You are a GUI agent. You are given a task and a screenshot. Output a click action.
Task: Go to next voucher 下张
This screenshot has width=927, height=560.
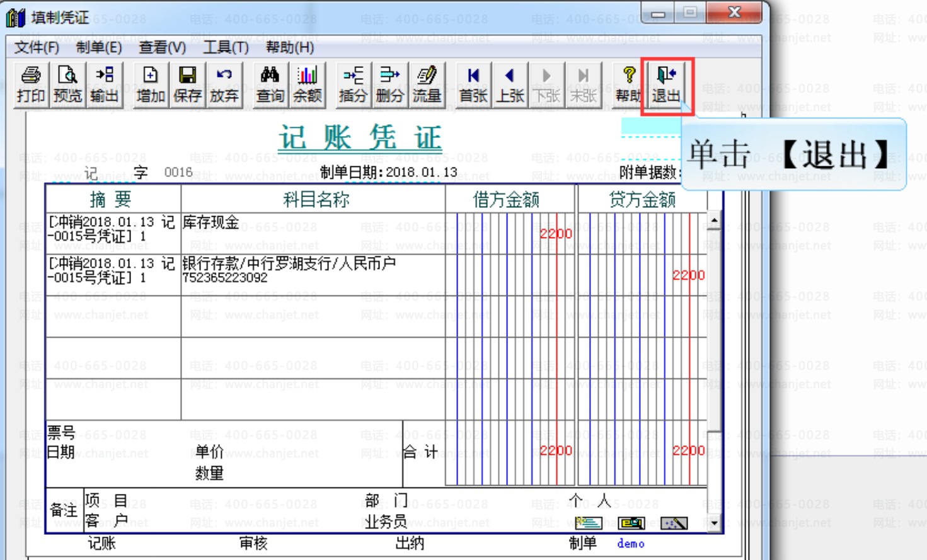click(546, 84)
